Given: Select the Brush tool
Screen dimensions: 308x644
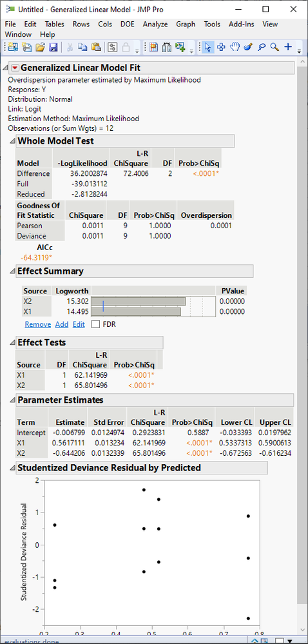Looking at the screenshot, I should point(247,48).
